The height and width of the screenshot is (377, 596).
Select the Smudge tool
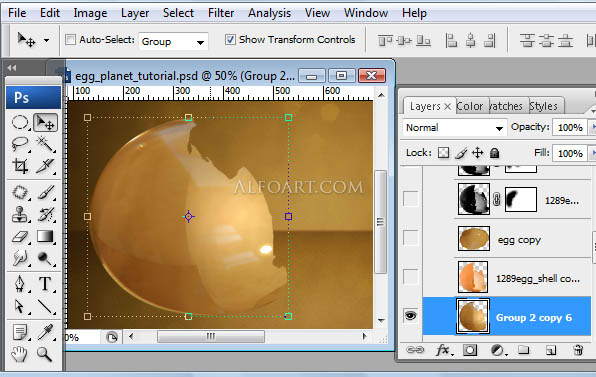[x=20, y=258]
